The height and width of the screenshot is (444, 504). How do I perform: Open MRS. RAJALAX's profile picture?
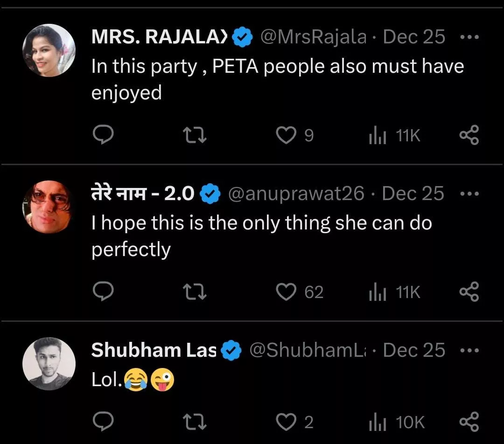coord(49,50)
